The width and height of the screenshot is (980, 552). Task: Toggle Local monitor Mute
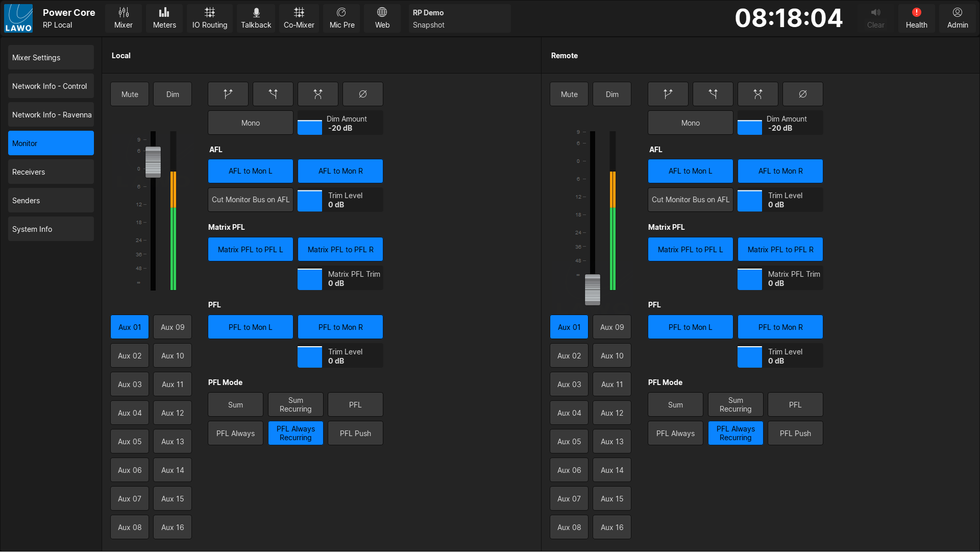coord(130,94)
